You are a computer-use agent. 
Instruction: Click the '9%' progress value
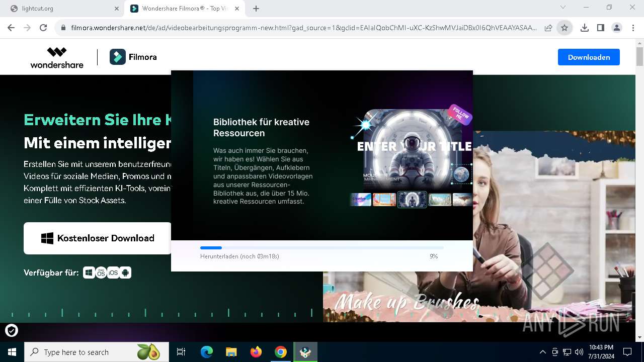click(x=434, y=256)
